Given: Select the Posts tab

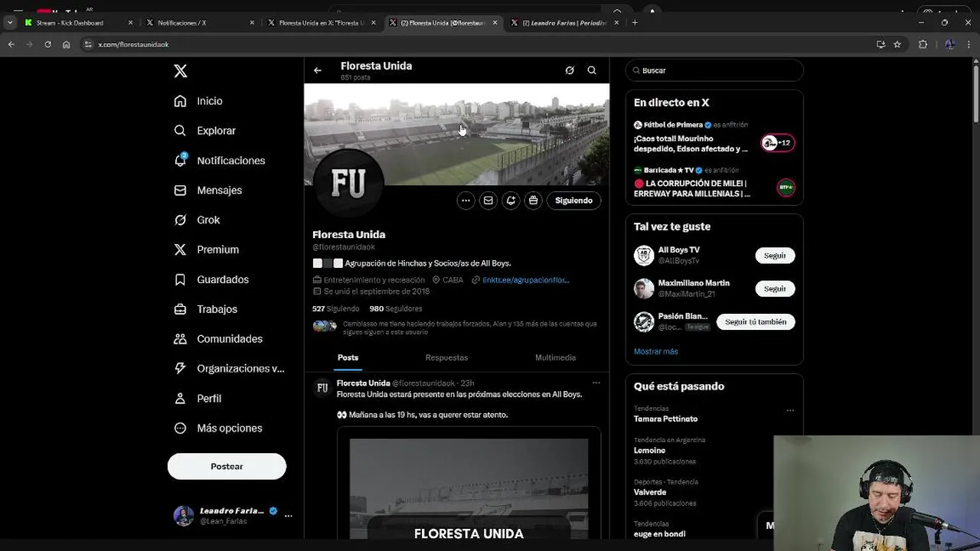Looking at the screenshot, I should (x=348, y=358).
